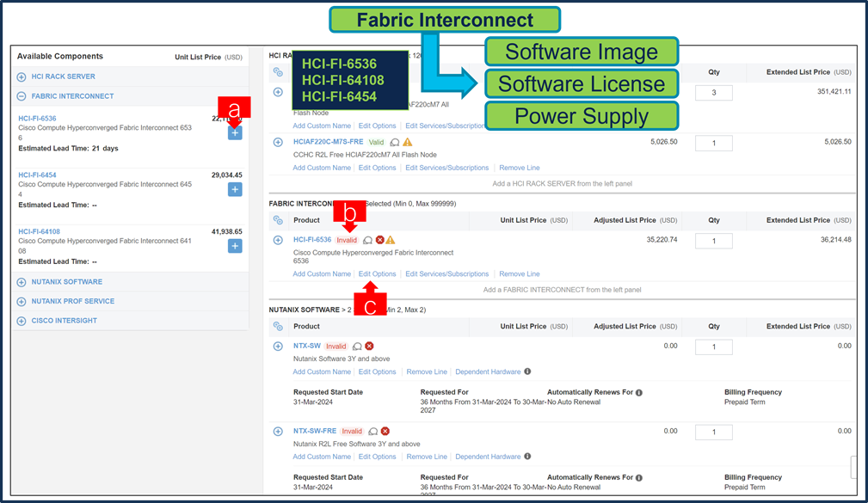The height and width of the screenshot is (503, 868).
Task: Click Add Custom Name for NTX-SW-FRE
Action: [x=322, y=457]
